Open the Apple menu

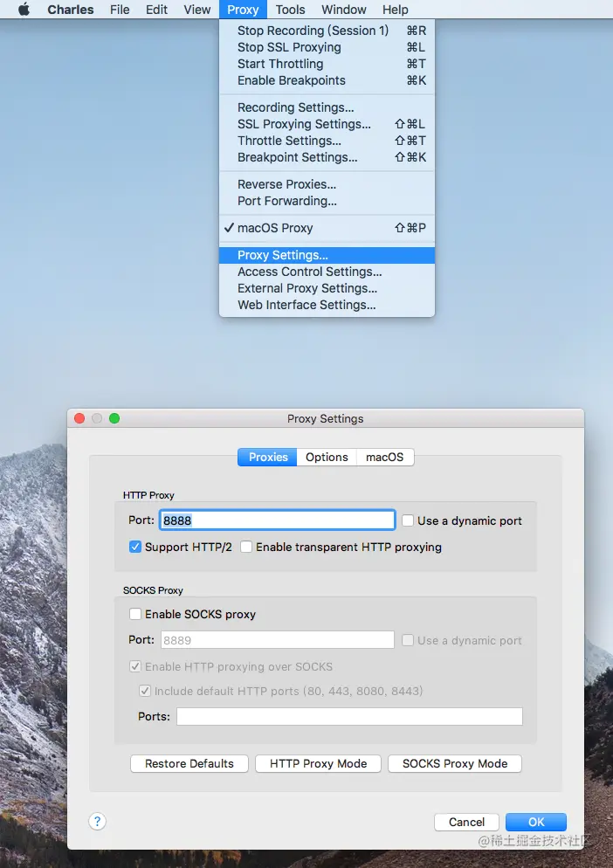[x=24, y=10]
